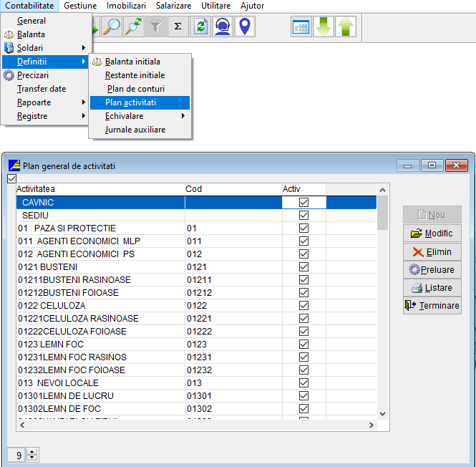Click the calendar table toolbar icon

pyautogui.click(x=301, y=27)
